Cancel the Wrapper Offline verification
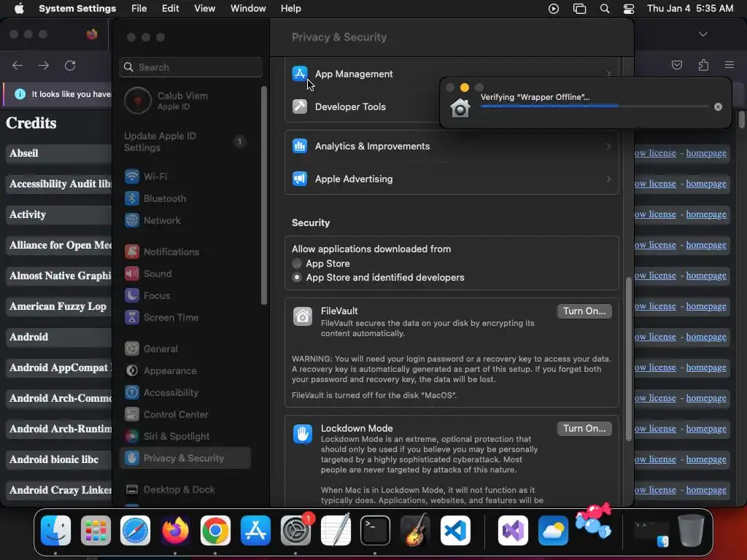This screenshot has width=747, height=560. (718, 106)
